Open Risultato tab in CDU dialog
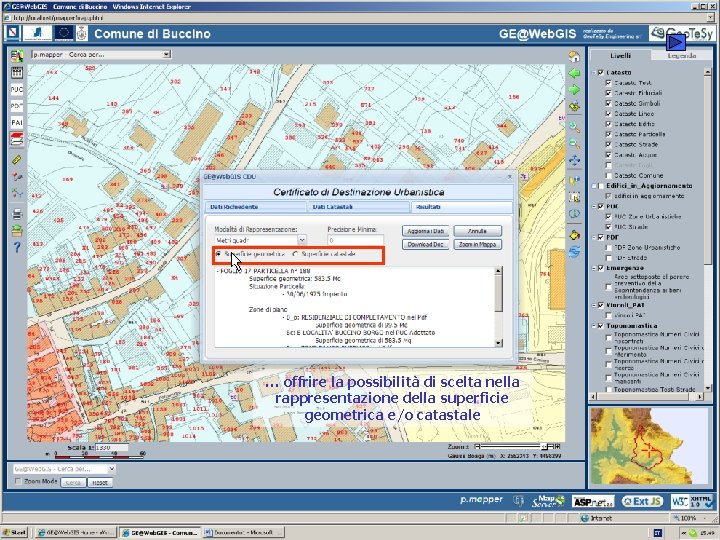Viewport: 720px width, 540px height. pos(461,207)
